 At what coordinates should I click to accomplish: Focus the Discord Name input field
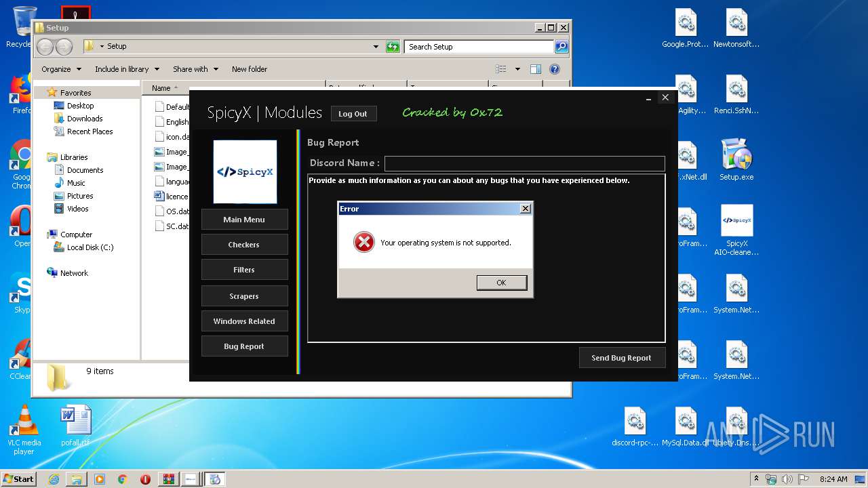[x=524, y=163]
